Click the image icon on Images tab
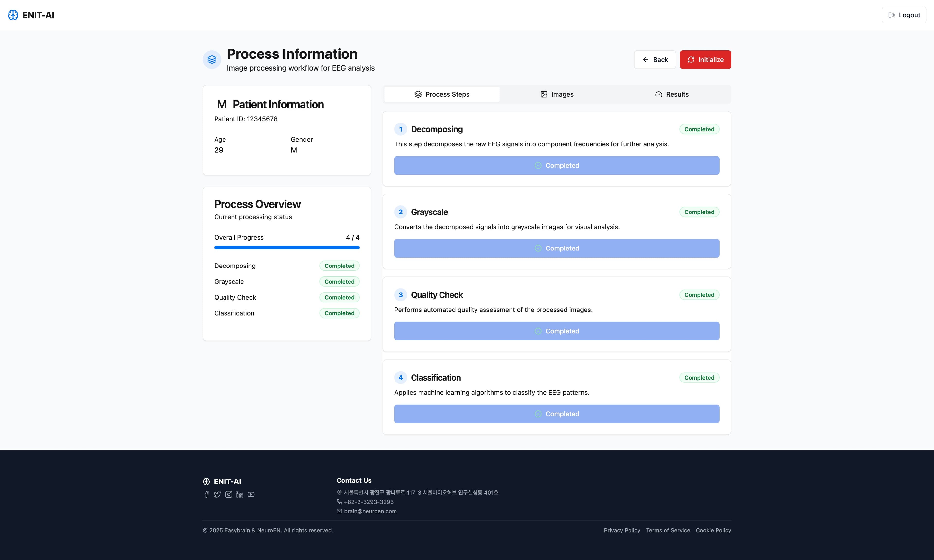Viewport: 934px width, 560px height. click(x=544, y=94)
